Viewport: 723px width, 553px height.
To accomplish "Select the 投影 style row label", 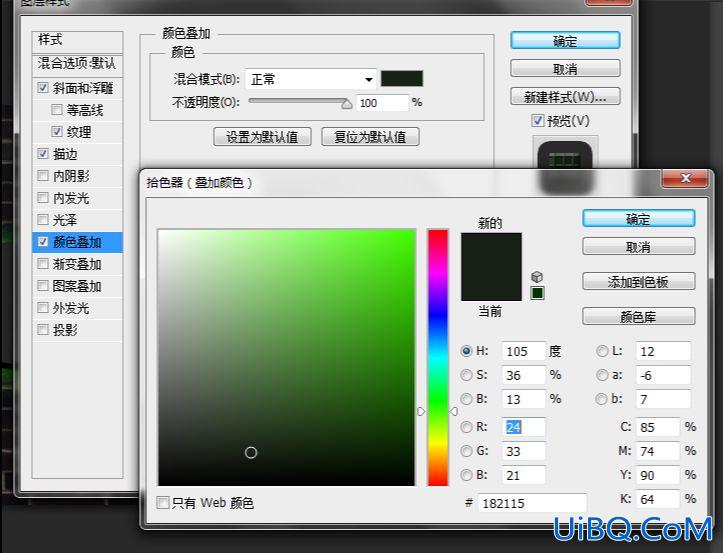I will point(65,330).
